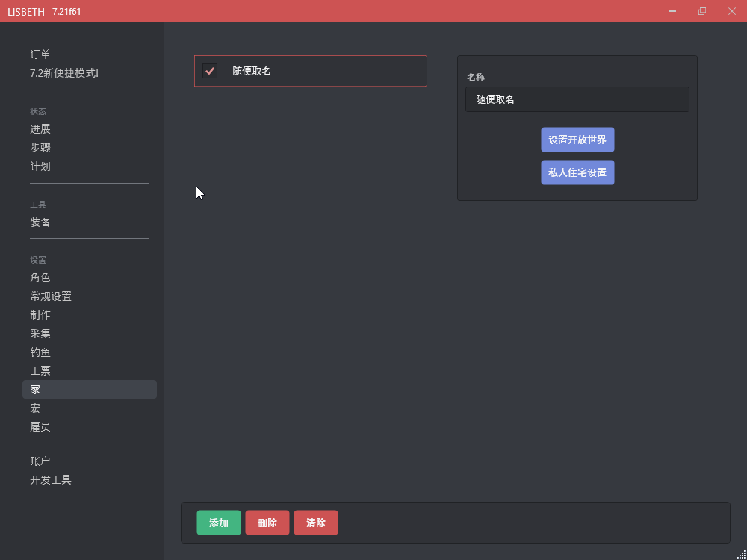Click the green 添加 button

pos(219,523)
